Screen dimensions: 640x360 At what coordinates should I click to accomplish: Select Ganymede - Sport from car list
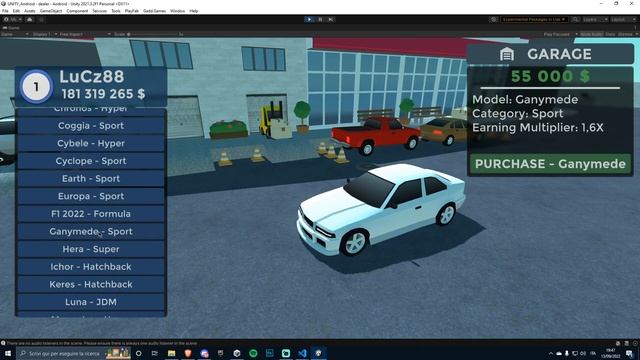coord(91,231)
